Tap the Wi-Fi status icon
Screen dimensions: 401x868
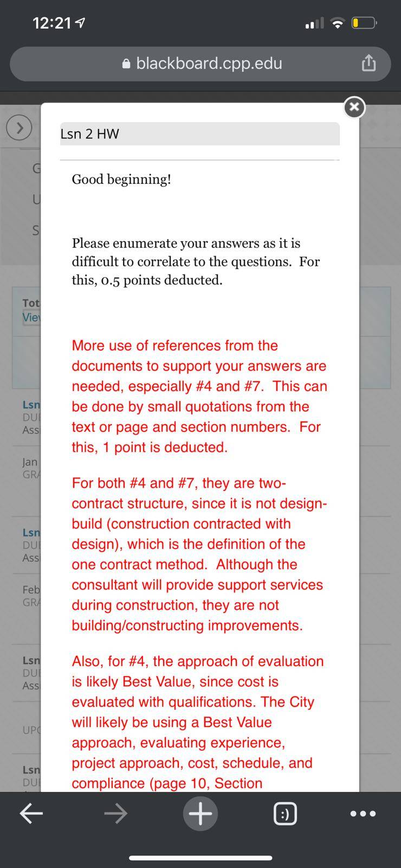(x=338, y=23)
